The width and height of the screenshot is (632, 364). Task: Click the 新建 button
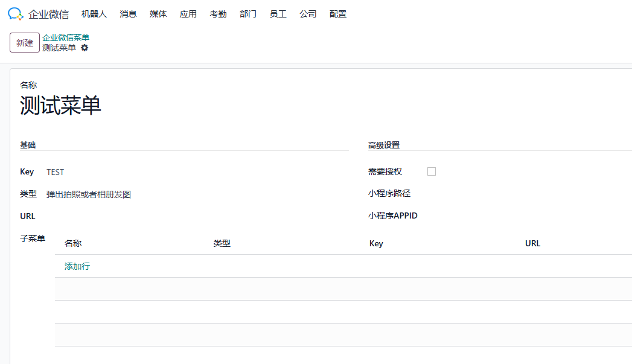coord(25,43)
